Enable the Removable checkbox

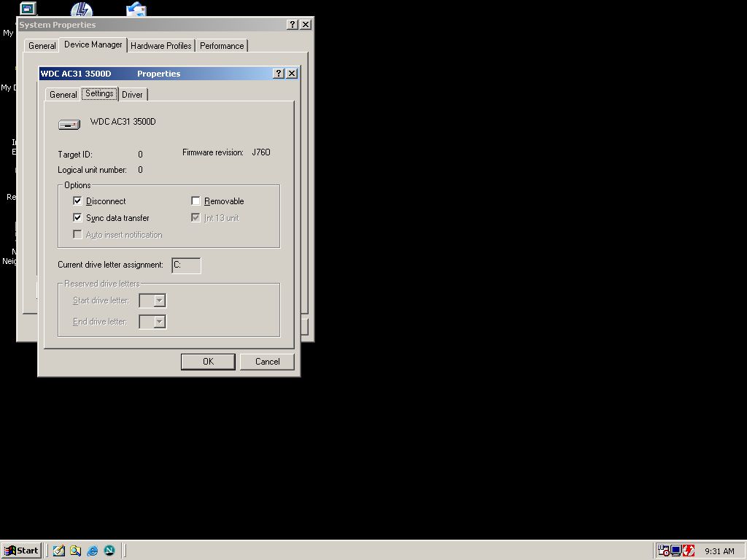click(196, 201)
